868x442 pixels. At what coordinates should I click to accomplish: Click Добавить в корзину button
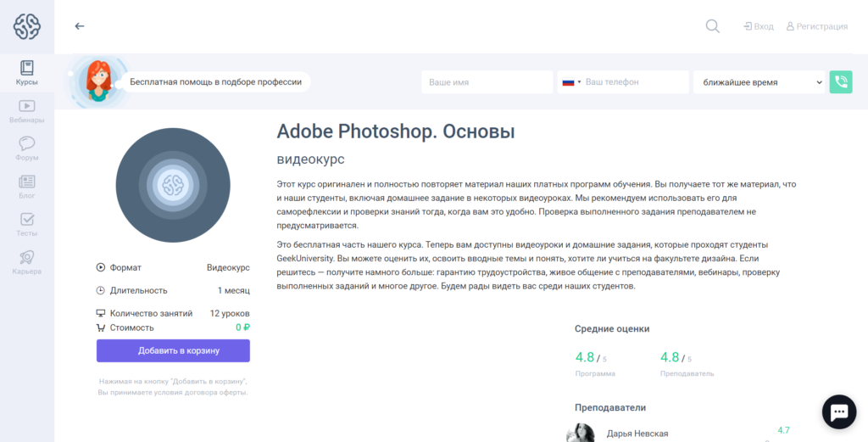coord(173,350)
